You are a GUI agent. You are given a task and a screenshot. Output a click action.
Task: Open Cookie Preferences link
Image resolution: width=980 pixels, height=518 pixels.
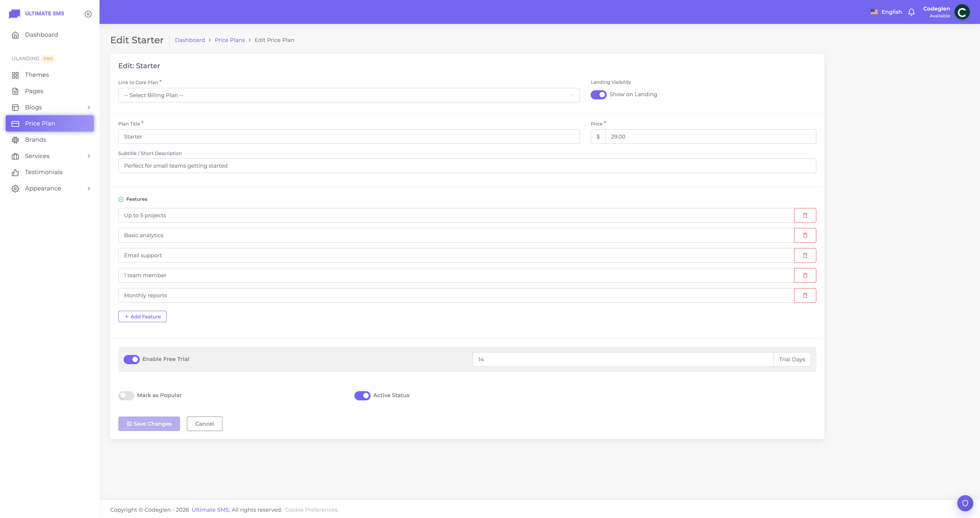tap(311, 510)
